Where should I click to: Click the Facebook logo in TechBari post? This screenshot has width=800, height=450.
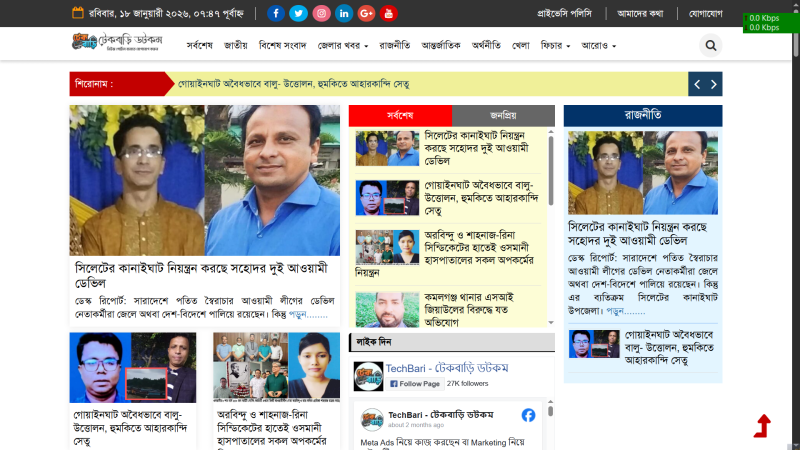tap(529, 415)
